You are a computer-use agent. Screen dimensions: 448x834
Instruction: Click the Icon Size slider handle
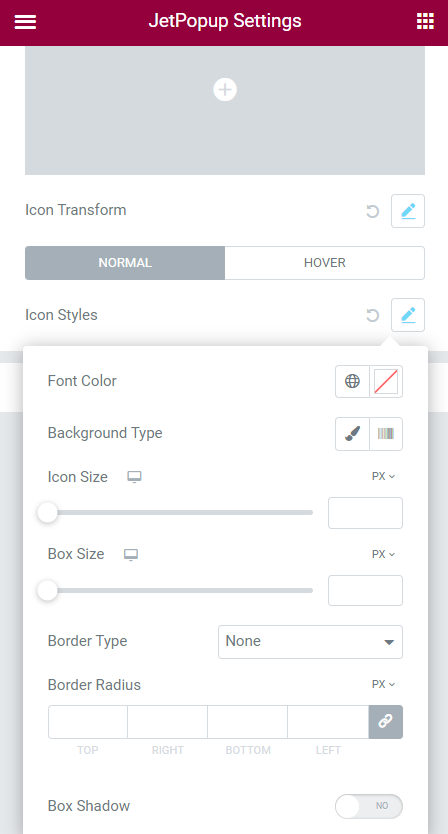pos(47,513)
